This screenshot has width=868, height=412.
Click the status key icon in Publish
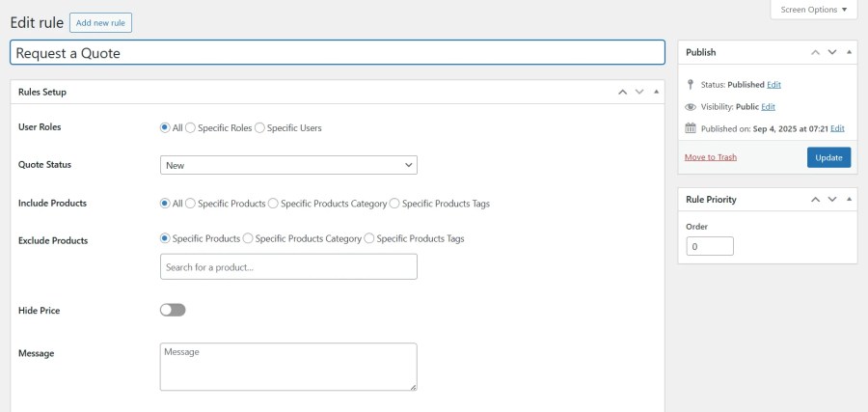[x=691, y=85]
